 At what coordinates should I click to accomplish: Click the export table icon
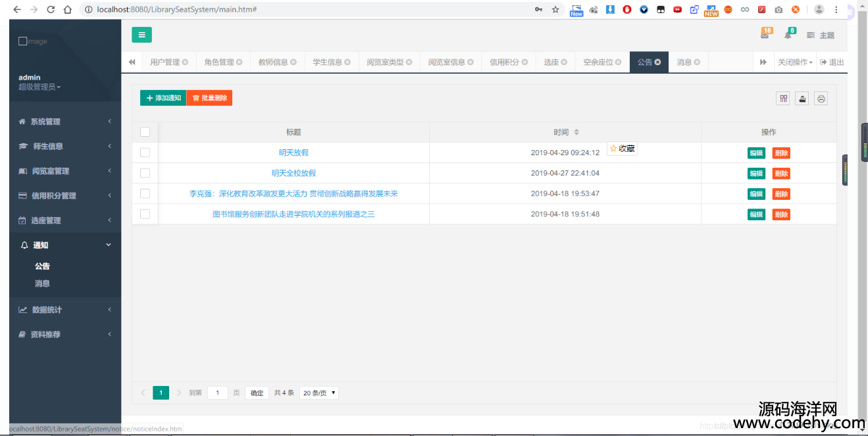pyautogui.click(x=802, y=99)
